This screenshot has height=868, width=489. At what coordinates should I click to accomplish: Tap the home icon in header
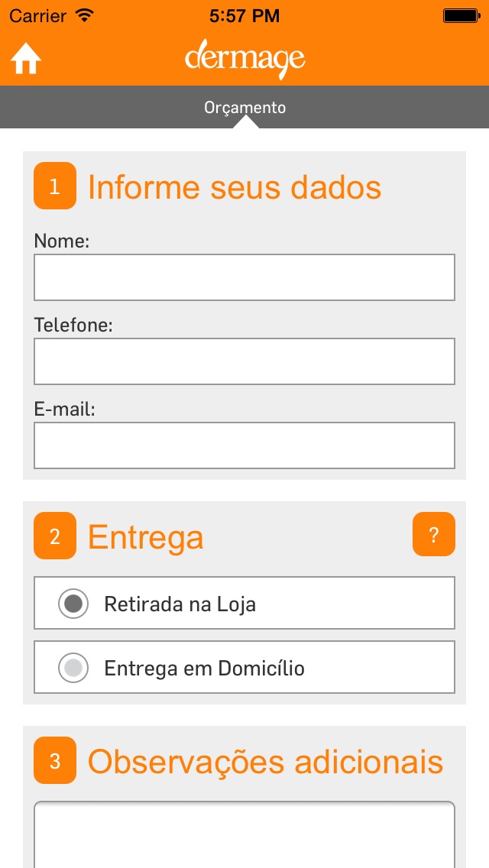click(x=26, y=59)
